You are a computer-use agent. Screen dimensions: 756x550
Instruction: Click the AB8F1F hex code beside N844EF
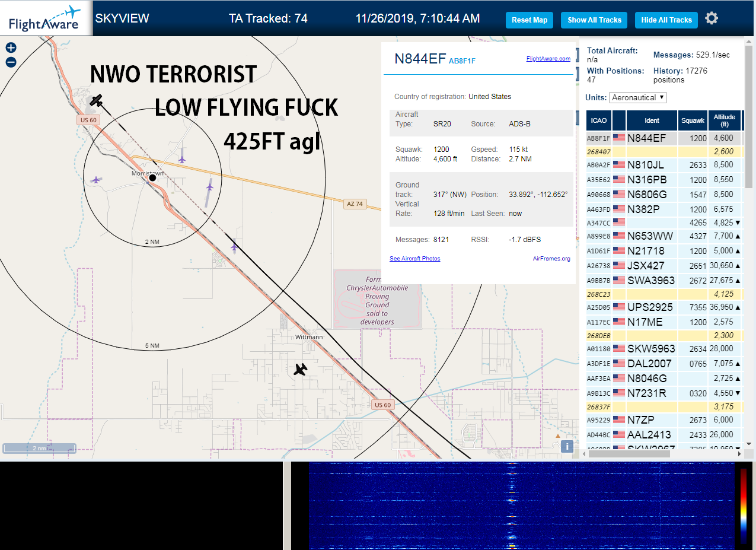462,61
